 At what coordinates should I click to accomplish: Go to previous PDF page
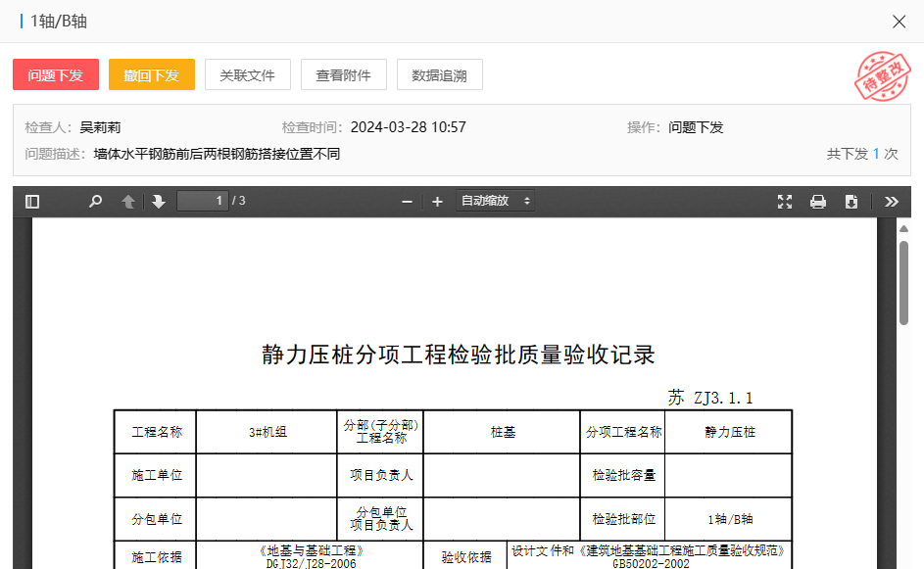128,202
